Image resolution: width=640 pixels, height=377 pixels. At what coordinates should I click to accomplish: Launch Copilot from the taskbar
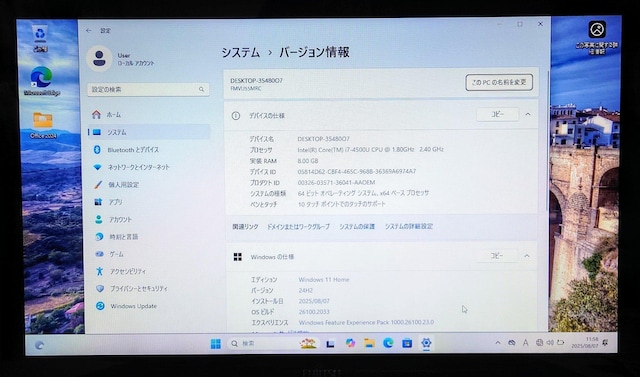(350, 344)
